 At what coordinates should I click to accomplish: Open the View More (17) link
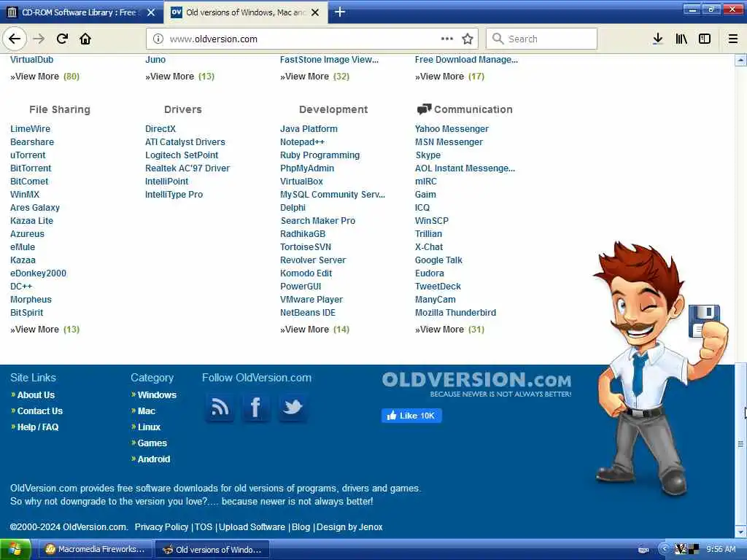[x=449, y=77]
